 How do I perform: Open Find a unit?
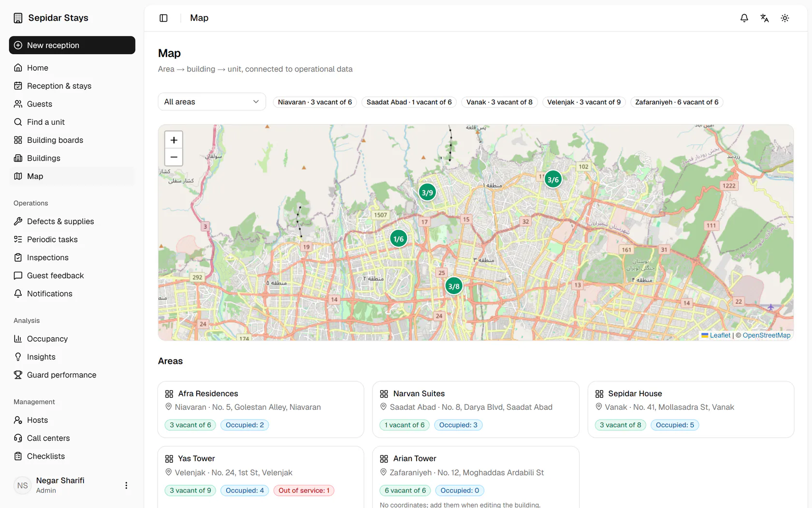pos(72,122)
